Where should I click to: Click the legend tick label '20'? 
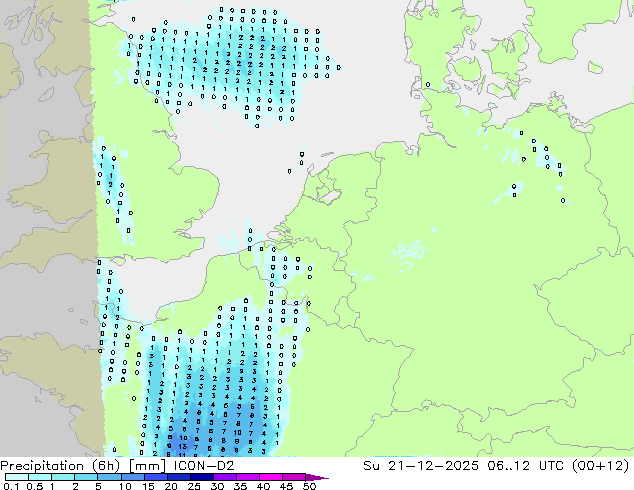171,486
